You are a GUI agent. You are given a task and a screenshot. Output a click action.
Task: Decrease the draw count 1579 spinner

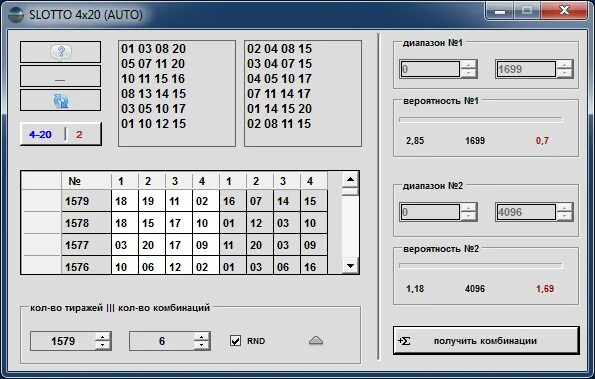102,345
